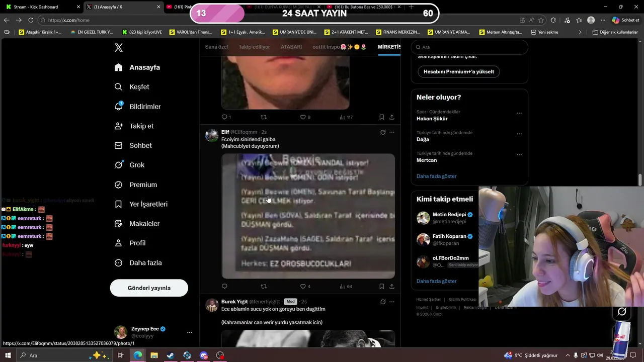Image resolution: width=644 pixels, height=362 pixels.
Task: Bookmark Elif's post
Action: [x=382, y=287]
